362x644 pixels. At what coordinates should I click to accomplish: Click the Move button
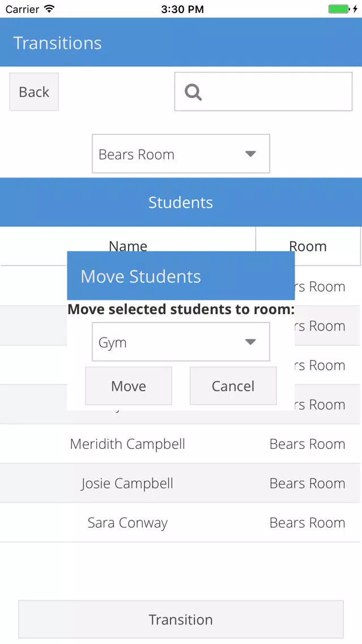[x=129, y=386]
